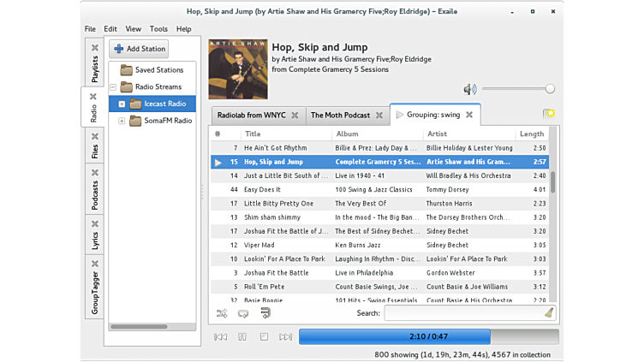Skip to the next track
Image resolution: width=644 pixels, height=362 pixels.
pos(286,337)
